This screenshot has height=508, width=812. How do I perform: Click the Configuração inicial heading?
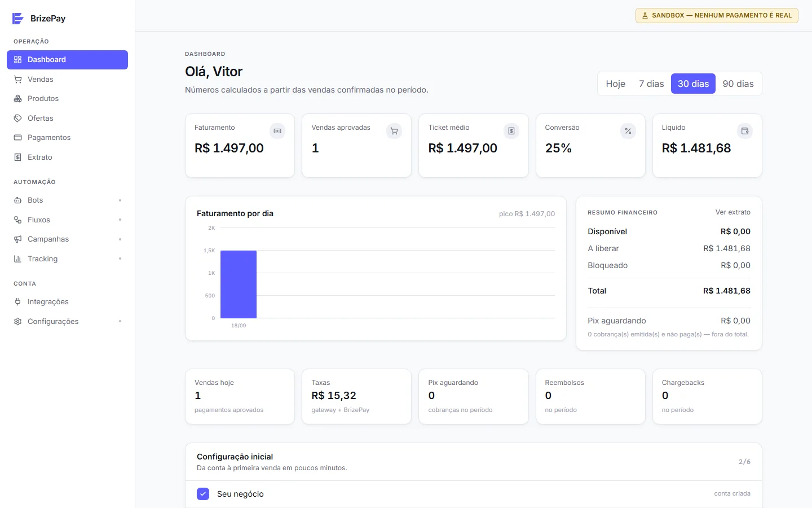(235, 457)
